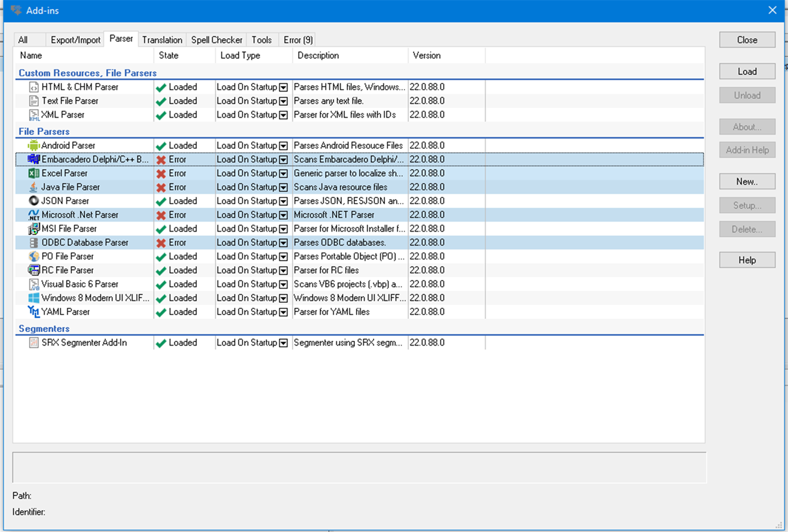Close the Add-ins dialog window

(x=772, y=10)
